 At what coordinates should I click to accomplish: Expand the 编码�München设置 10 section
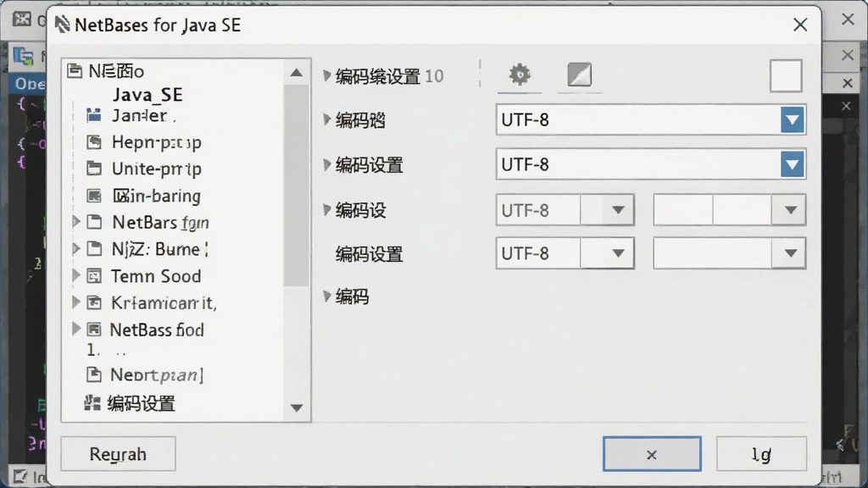[327, 75]
